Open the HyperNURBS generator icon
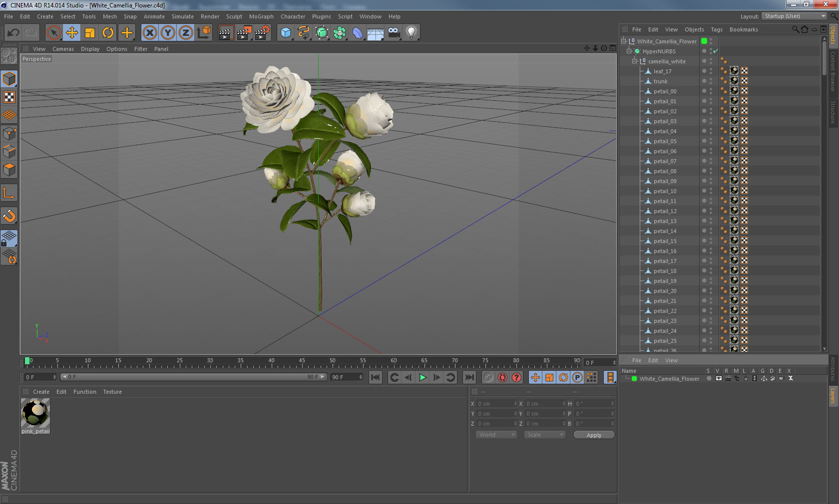Image resolution: width=839 pixels, height=504 pixels. click(322, 33)
